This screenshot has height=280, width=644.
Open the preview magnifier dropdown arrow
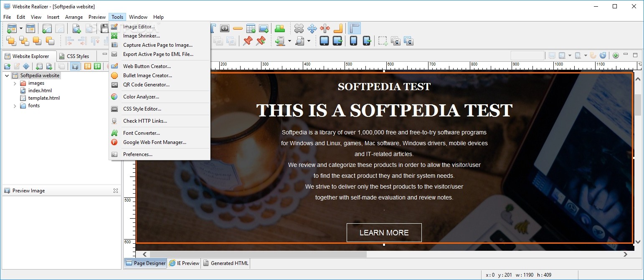tap(309, 41)
